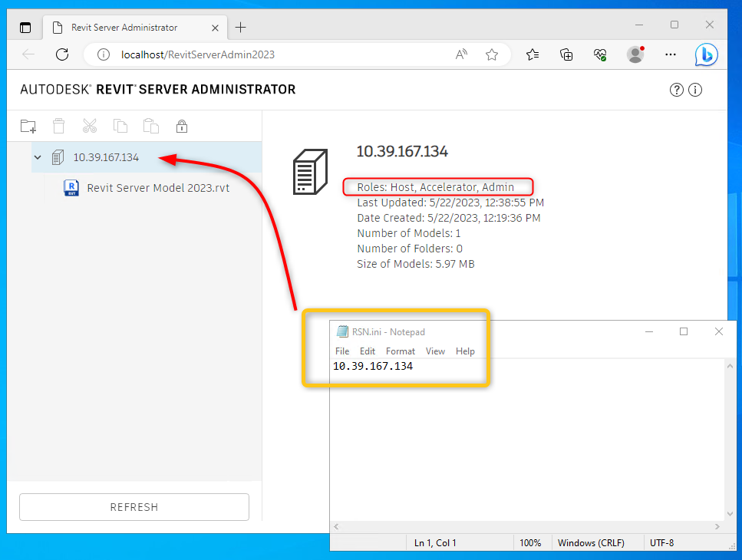Click the 10.39.167.134 heading in details pane
The height and width of the screenshot is (560, 742).
pyautogui.click(x=402, y=151)
